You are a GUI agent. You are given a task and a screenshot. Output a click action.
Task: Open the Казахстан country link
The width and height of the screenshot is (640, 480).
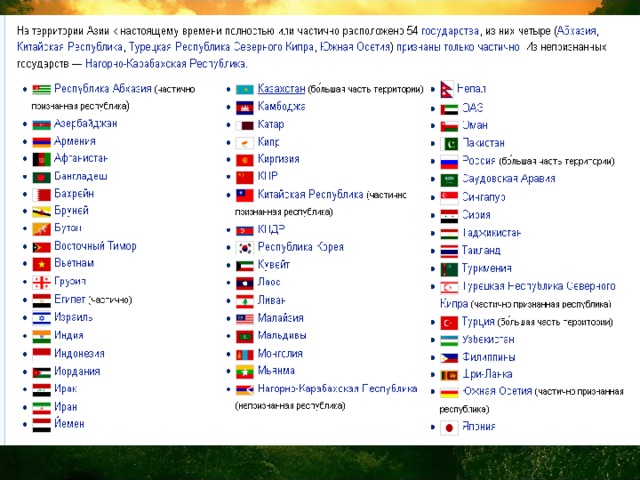[x=281, y=89]
